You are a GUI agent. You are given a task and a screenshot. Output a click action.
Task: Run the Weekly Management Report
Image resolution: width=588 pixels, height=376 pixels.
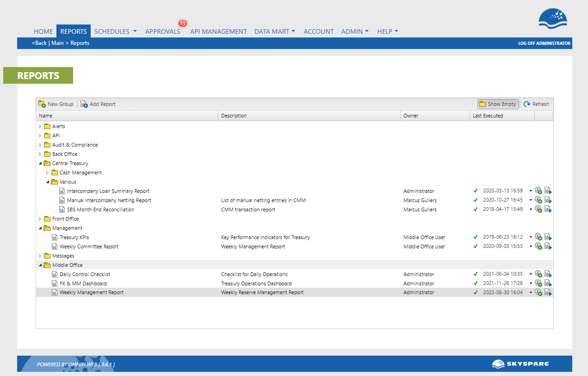(548, 292)
